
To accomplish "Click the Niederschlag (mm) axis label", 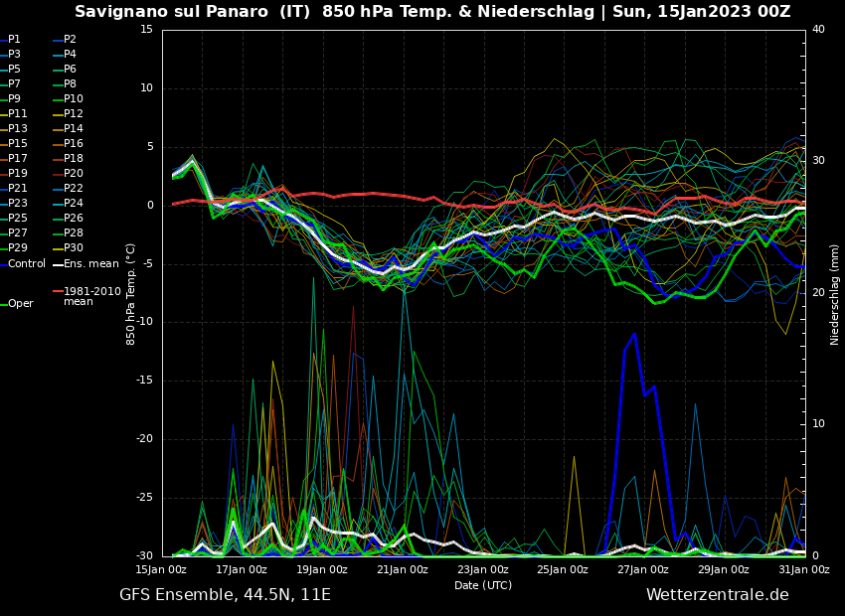I will tap(834, 294).
